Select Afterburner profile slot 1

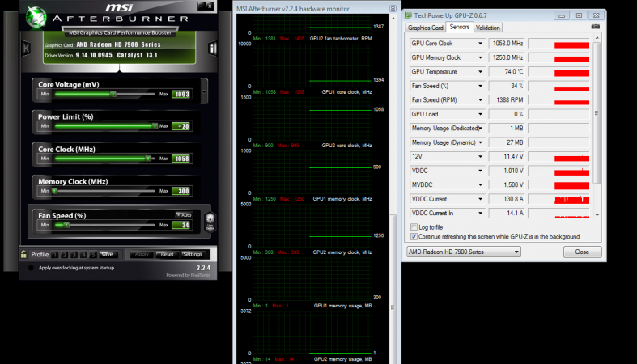(x=54, y=255)
